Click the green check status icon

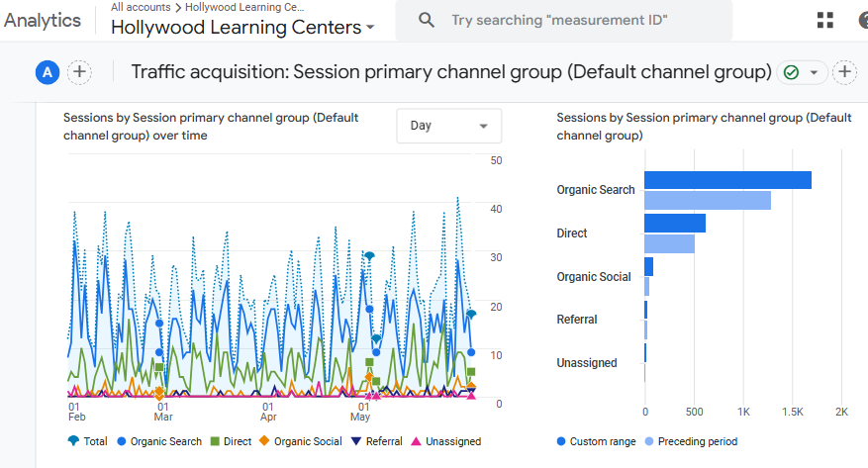tap(791, 72)
